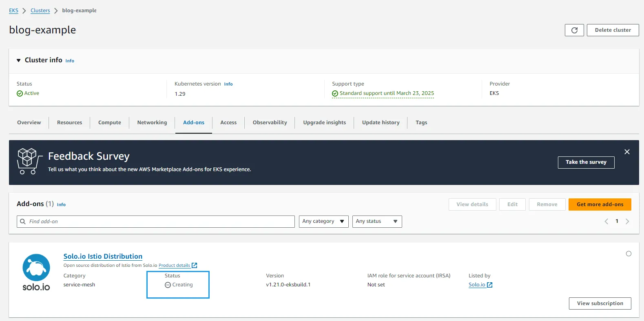Select the Solo.io Istio Distribution radio button
Screen dimensions: 644x321
pos(629,254)
